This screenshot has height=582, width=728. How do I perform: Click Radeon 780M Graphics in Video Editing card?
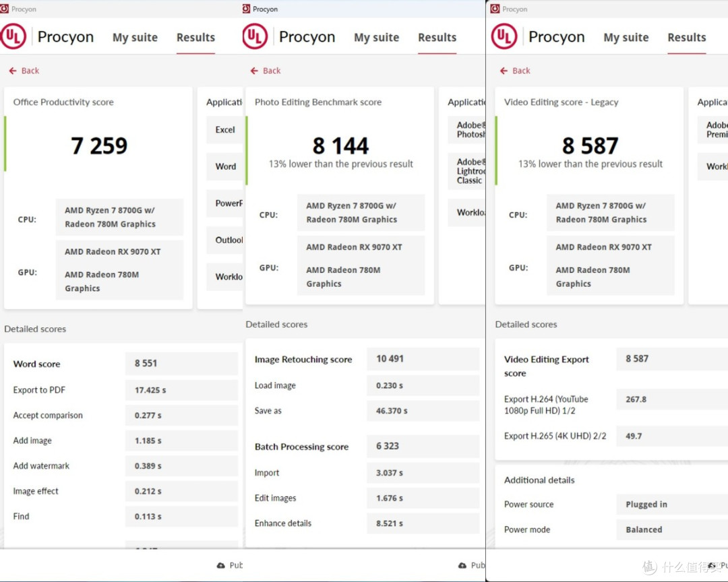coord(593,277)
